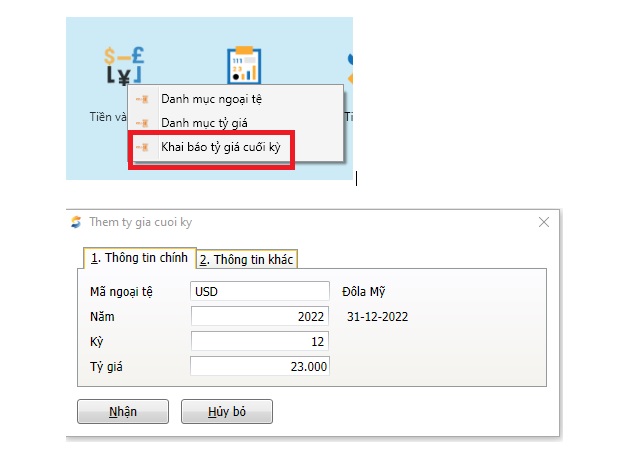Click the partially visible blue icon at right edge
The image size is (619, 462).
(349, 64)
